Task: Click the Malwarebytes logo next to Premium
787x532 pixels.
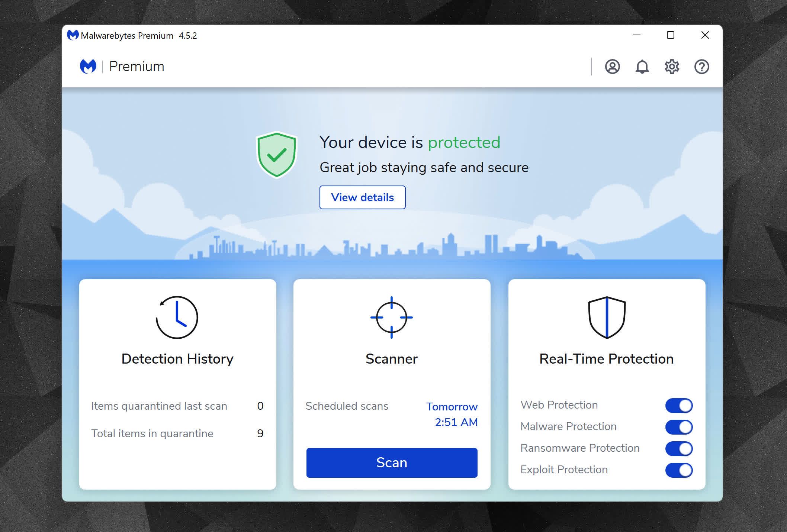Action: point(88,67)
